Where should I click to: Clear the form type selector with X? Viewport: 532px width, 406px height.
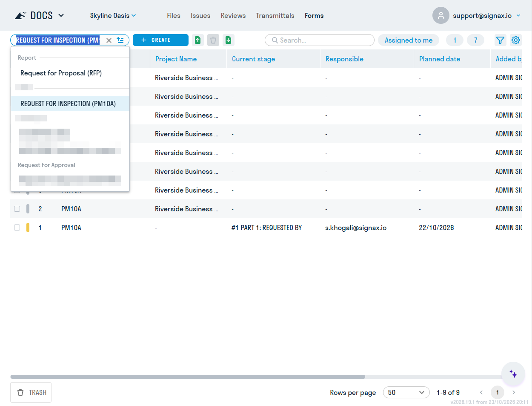[109, 40]
